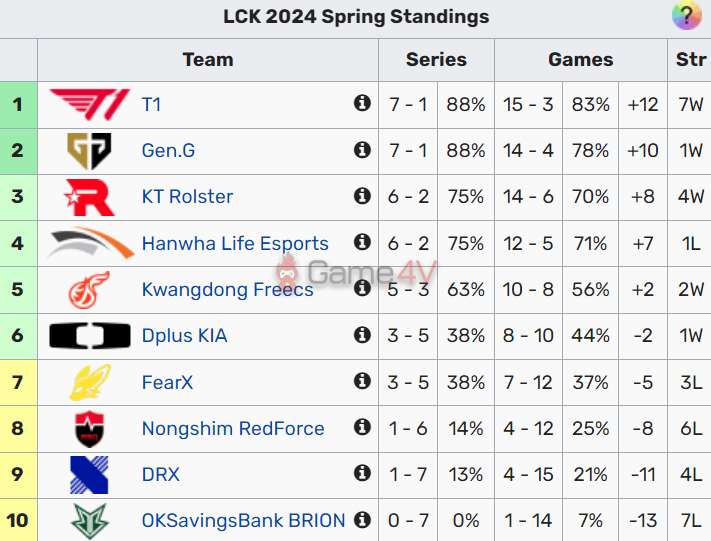The width and height of the screenshot is (711, 541).
Task: Click the Nongshim RedForce logo
Action: (89, 428)
